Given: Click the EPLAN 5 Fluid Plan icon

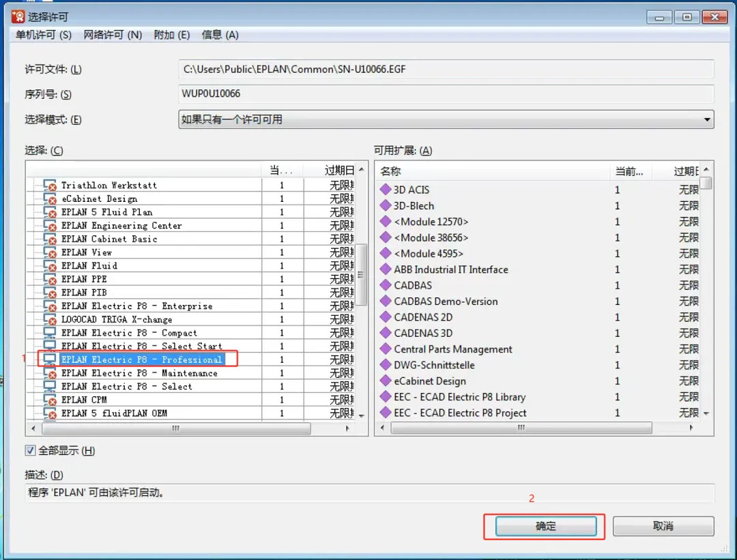Looking at the screenshot, I should point(50,212).
